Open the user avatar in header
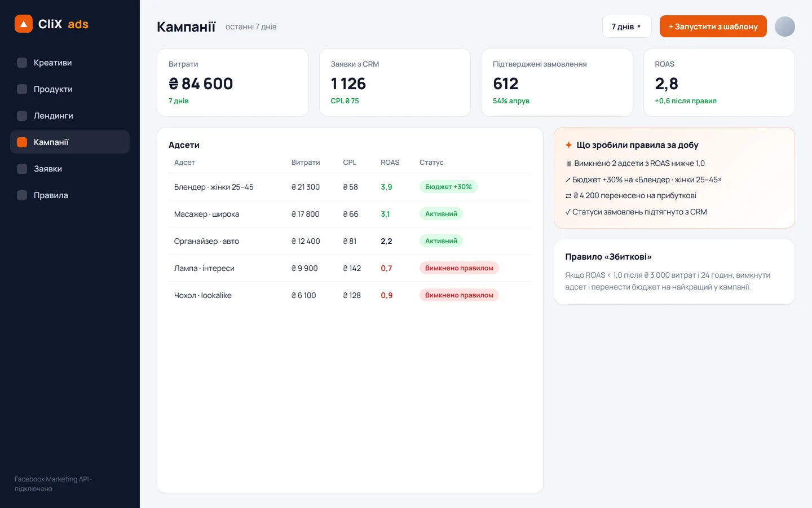Image resolution: width=812 pixels, height=508 pixels. tap(784, 27)
